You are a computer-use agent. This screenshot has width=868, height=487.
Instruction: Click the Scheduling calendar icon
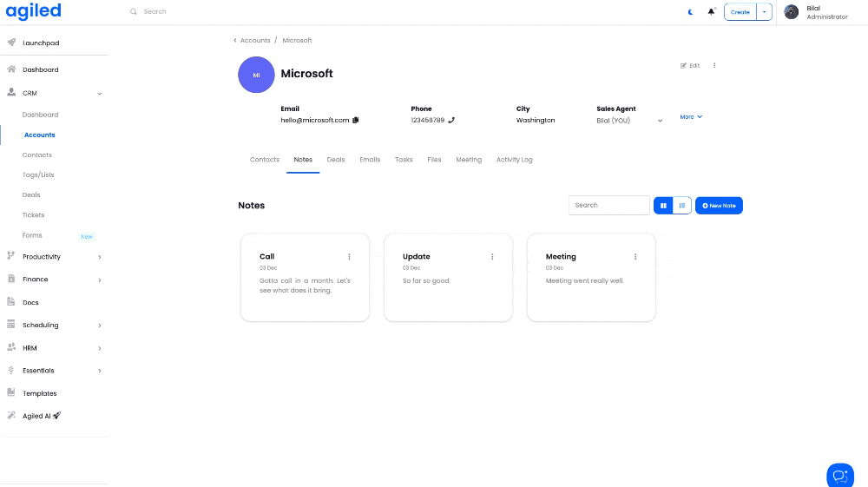[x=11, y=325]
